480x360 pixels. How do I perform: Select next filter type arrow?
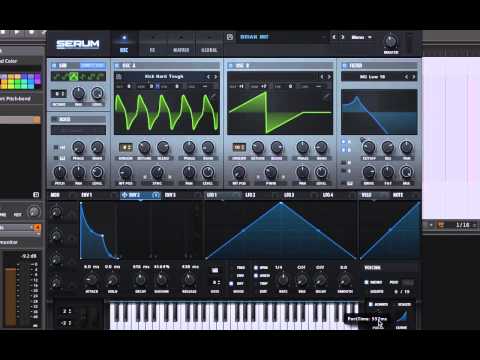[x=413, y=77]
